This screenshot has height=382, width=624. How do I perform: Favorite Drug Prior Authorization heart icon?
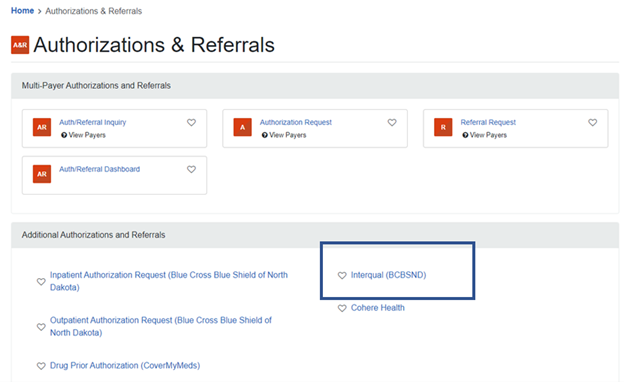pyautogui.click(x=41, y=366)
